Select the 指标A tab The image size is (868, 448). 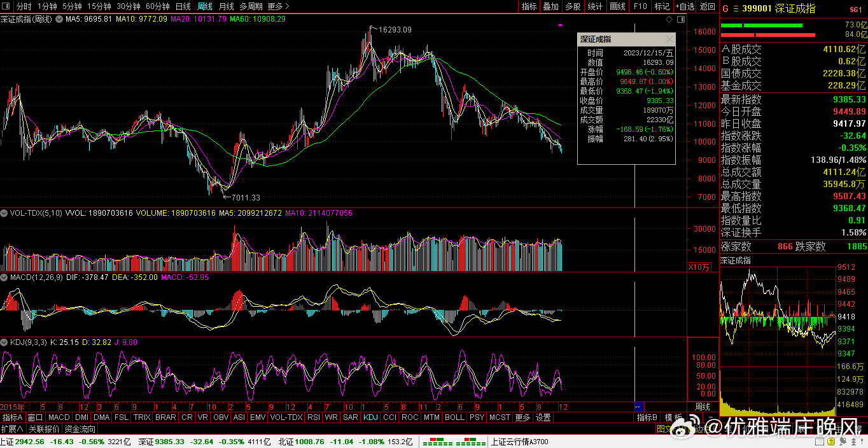click(x=13, y=417)
